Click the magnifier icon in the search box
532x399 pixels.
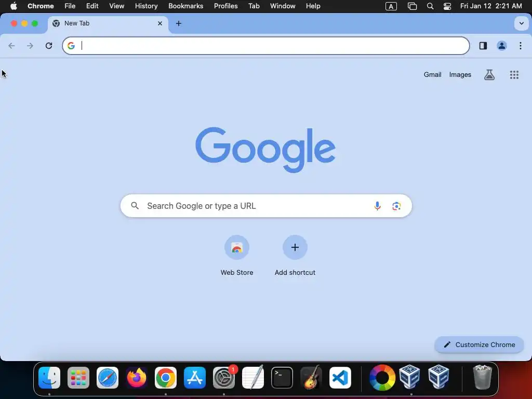click(x=135, y=206)
